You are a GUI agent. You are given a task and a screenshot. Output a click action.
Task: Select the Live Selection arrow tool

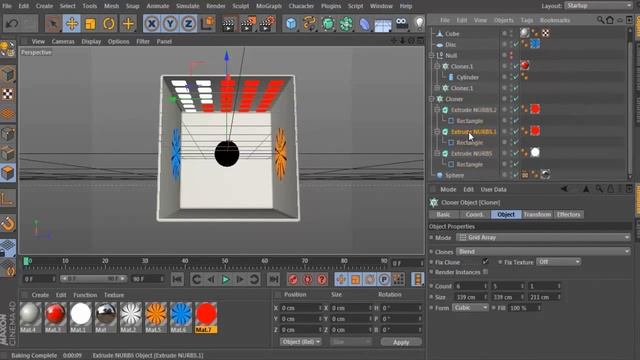[x=53, y=24]
